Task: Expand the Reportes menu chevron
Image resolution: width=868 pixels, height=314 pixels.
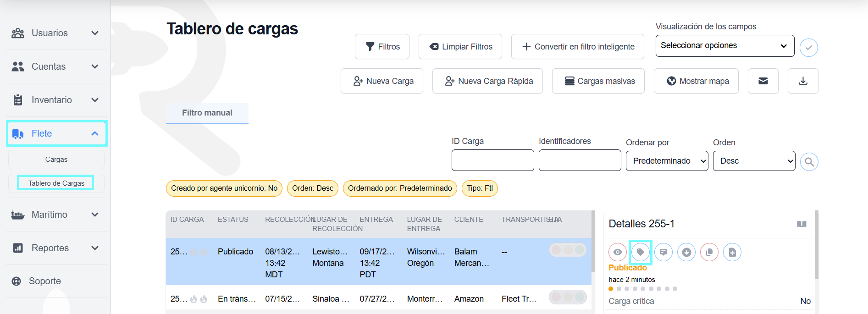Action: [x=95, y=248]
